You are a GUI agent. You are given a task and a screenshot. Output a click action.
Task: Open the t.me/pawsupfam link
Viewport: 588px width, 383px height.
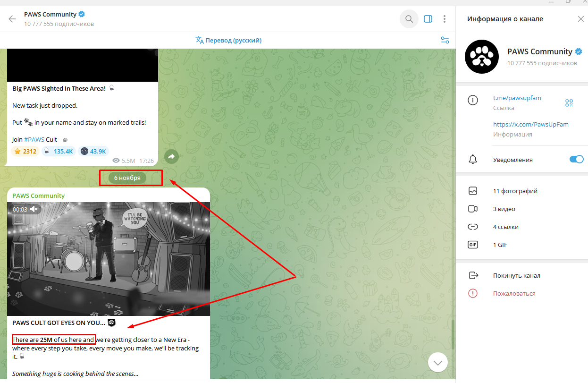[517, 98]
